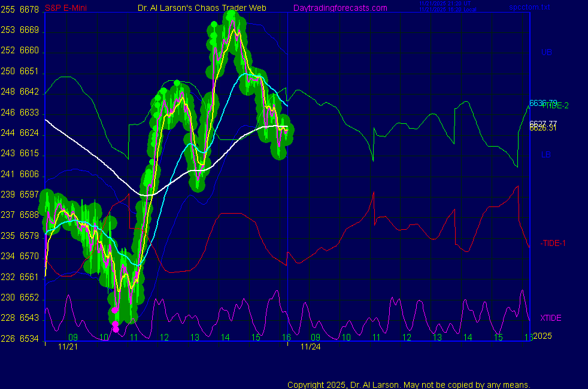Select the UB upper band legend label
The height and width of the screenshot is (389, 588).
pos(546,52)
